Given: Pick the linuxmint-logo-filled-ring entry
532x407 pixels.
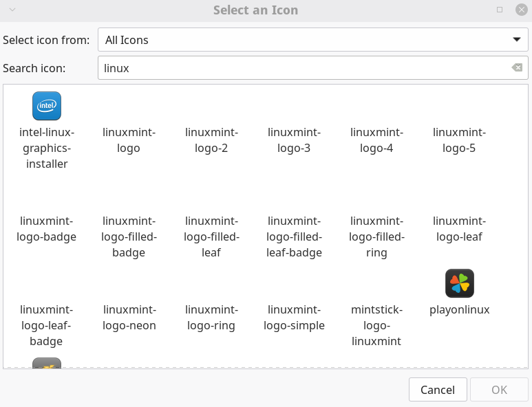Looking at the screenshot, I should point(377,236).
